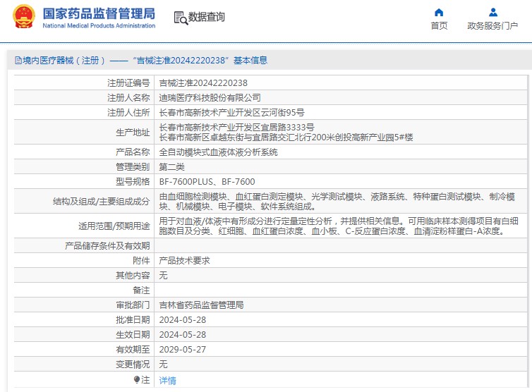The width and height of the screenshot is (532, 392).
Task: Click the 数据查询 title text
Action: pyautogui.click(x=206, y=17)
